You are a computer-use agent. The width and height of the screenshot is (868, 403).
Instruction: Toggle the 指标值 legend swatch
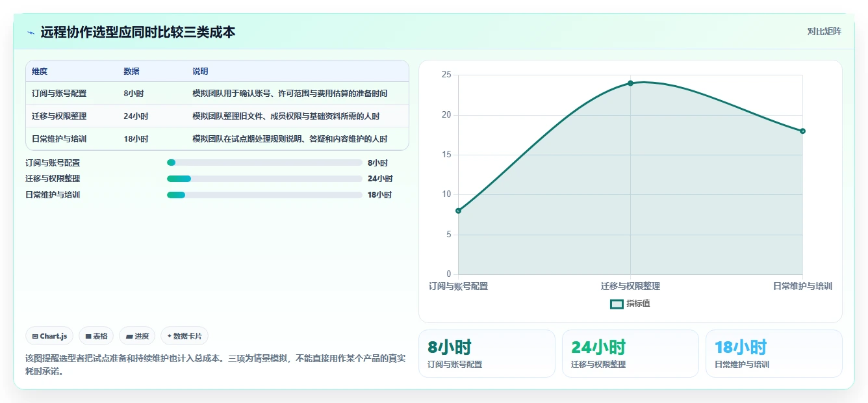click(617, 304)
